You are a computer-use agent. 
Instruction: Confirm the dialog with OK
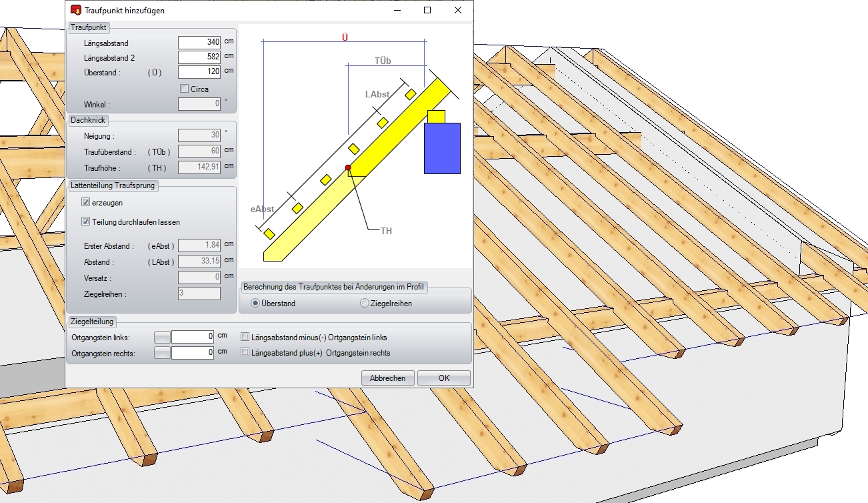click(443, 378)
